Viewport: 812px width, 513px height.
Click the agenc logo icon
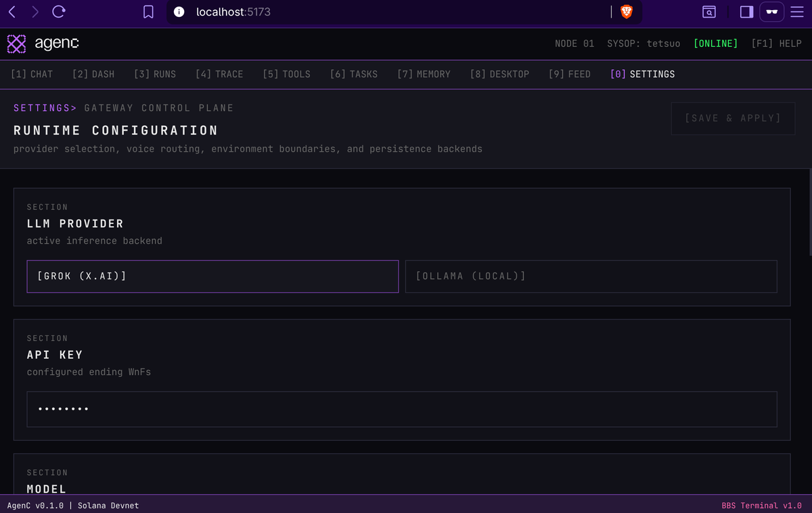tap(16, 44)
